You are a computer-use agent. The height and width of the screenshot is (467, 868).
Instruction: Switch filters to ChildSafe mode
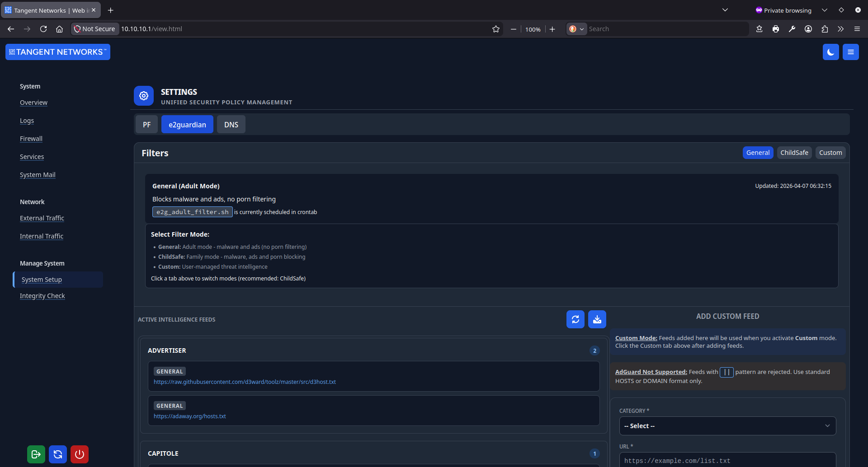(x=794, y=153)
